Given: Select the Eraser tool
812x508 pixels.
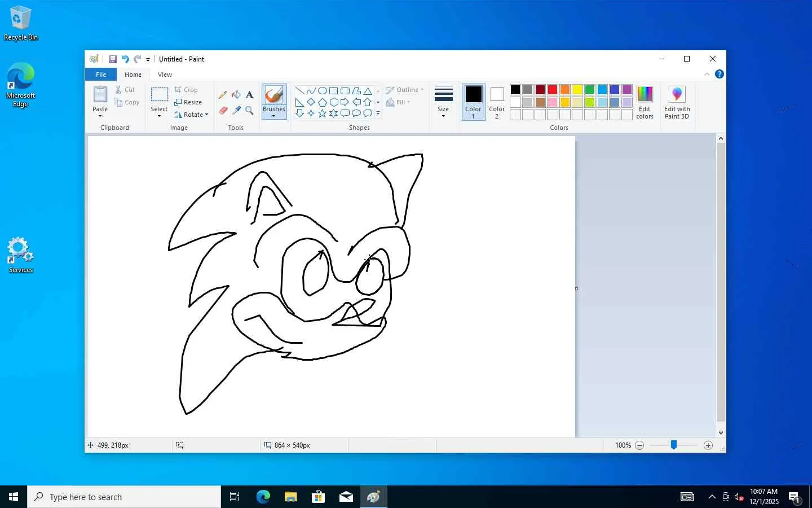Looking at the screenshot, I should coord(223,111).
